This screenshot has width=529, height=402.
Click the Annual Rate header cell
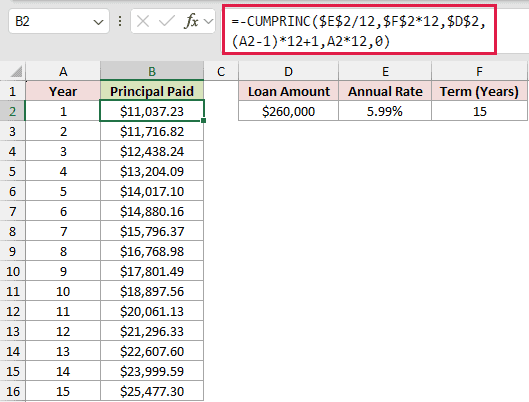385,91
